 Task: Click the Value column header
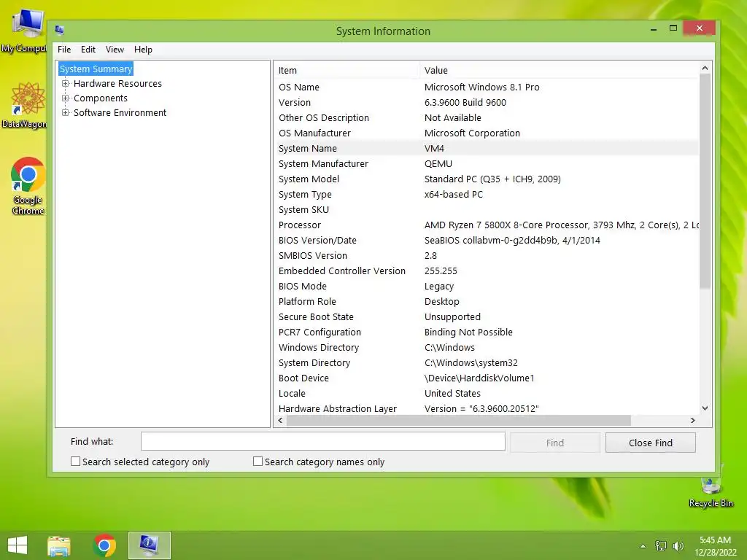tap(560, 71)
